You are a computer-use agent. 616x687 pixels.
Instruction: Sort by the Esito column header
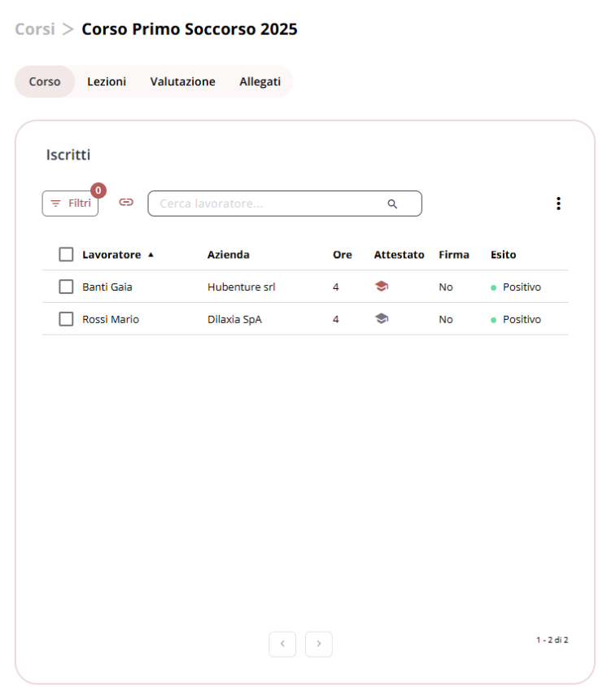pyautogui.click(x=503, y=255)
